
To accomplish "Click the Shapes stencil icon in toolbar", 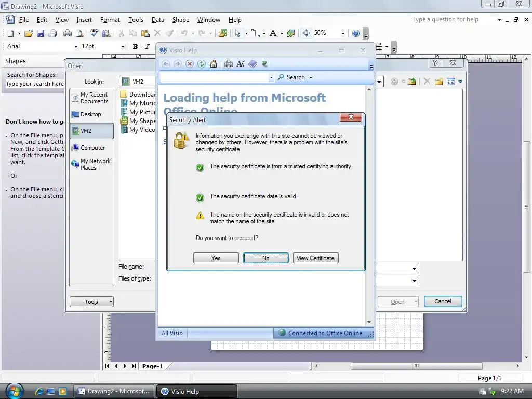I will tap(223, 33).
